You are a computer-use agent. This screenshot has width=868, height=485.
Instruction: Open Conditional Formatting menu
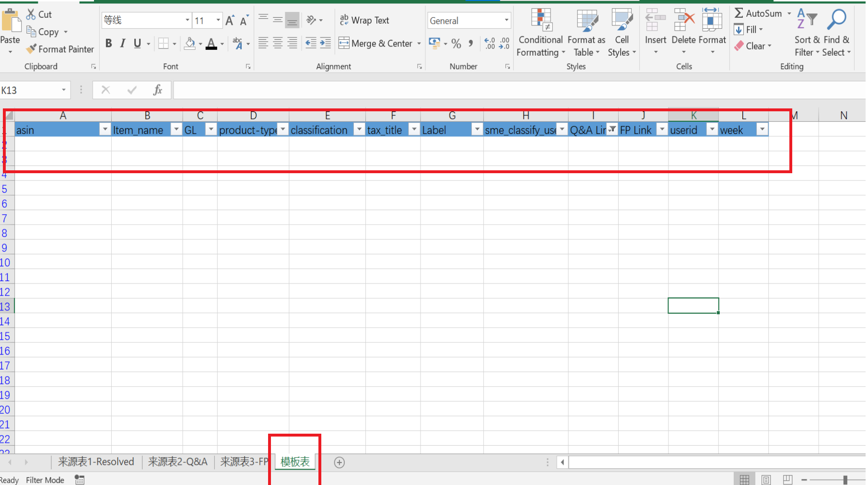click(540, 33)
